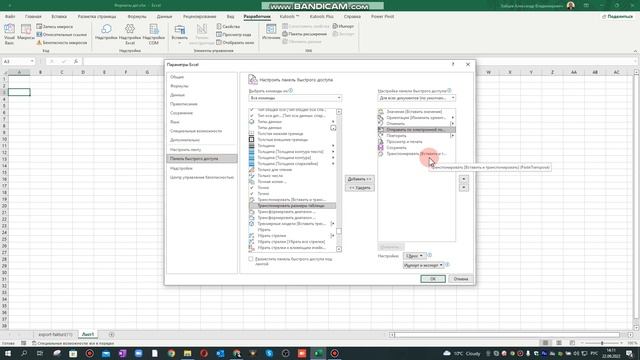
Task: Open Центр управления безопасностью in sidebar
Action: click(x=202, y=178)
